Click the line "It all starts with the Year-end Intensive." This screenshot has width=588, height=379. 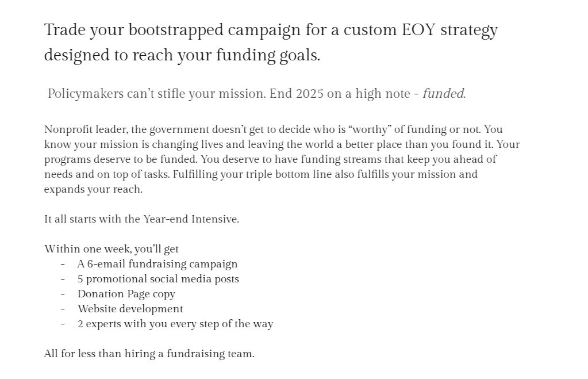coord(141,219)
